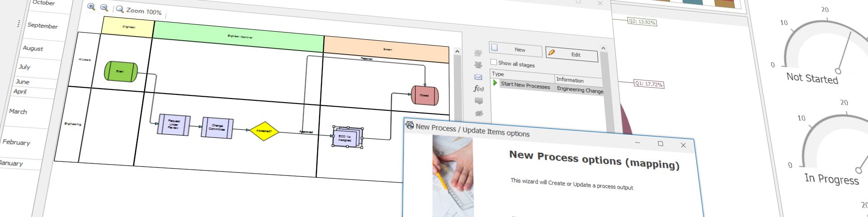Viewport: 868px width, 217px height.
Task: Click the Originator swimlane header
Action: (128, 26)
